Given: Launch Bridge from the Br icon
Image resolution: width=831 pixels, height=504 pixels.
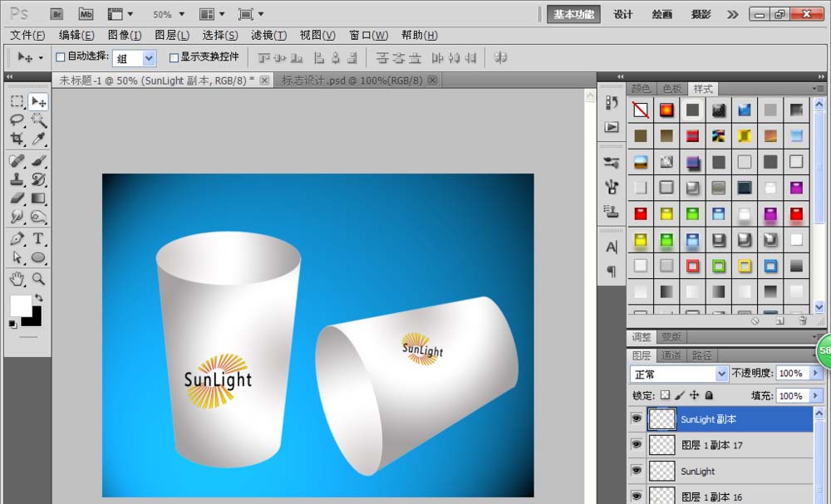Looking at the screenshot, I should point(57,14).
